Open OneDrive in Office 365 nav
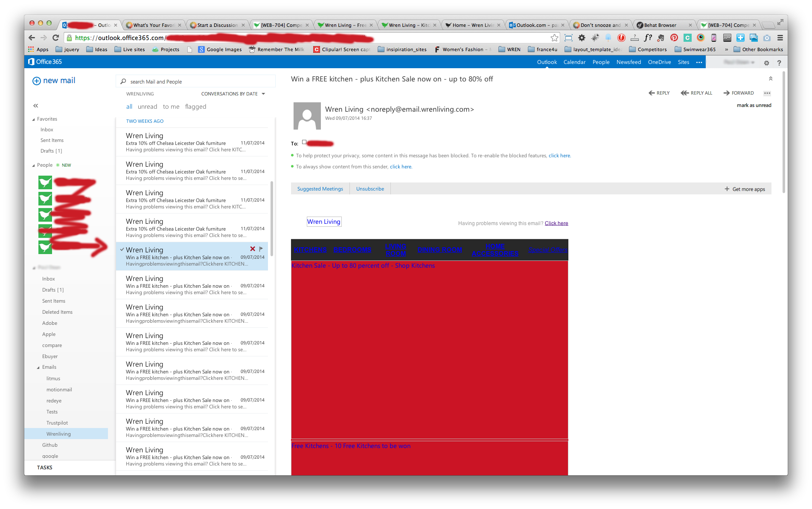Screen dimensions: 812x509 (x=659, y=62)
